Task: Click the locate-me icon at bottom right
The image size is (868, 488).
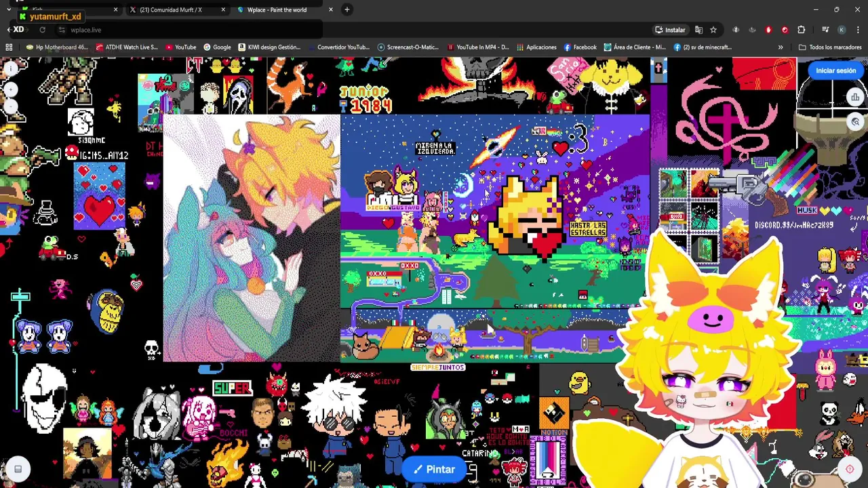Action: (849, 469)
